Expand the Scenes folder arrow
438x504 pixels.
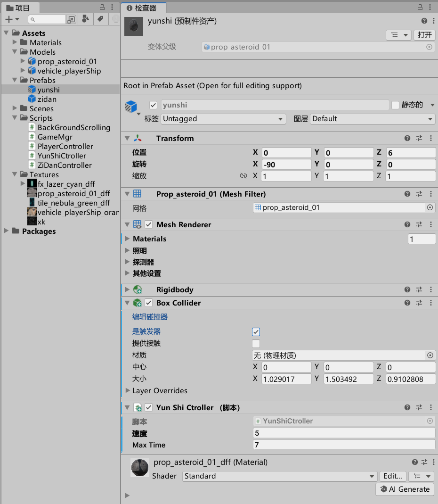pyautogui.click(x=15, y=108)
